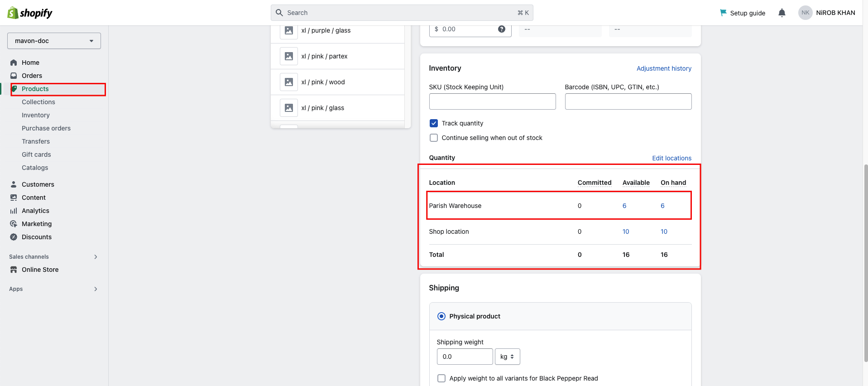Open Inventory in the sidebar

point(36,115)
